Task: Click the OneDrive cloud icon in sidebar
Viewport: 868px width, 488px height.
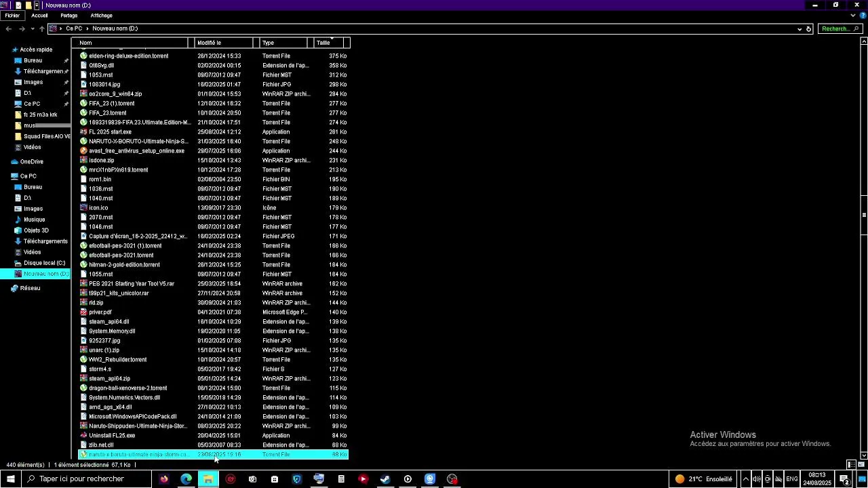Action: [x=14, y=162]
